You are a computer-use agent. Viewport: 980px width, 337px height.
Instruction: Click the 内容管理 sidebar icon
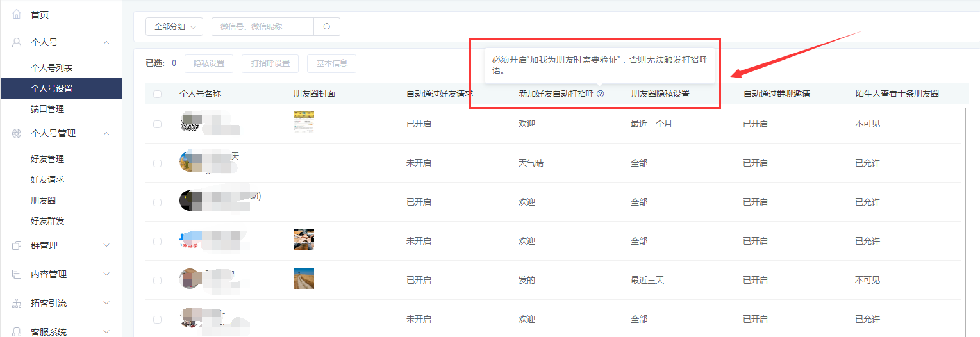pos(17,274)
